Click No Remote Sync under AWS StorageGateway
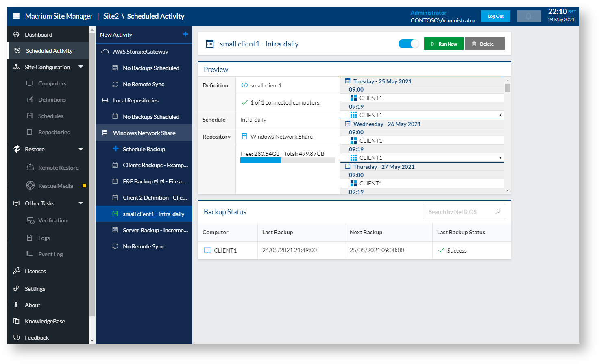599x364 pixels. (144, 84)
